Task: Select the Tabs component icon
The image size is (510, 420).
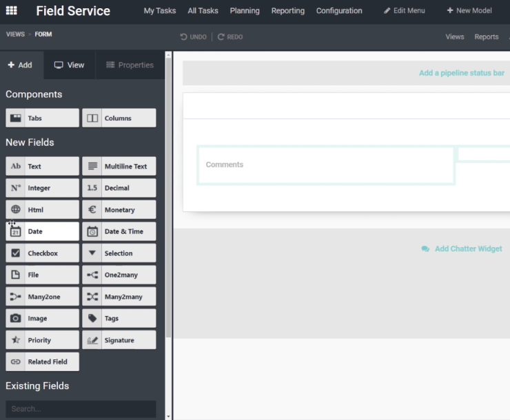Action: tap(15, 118)
